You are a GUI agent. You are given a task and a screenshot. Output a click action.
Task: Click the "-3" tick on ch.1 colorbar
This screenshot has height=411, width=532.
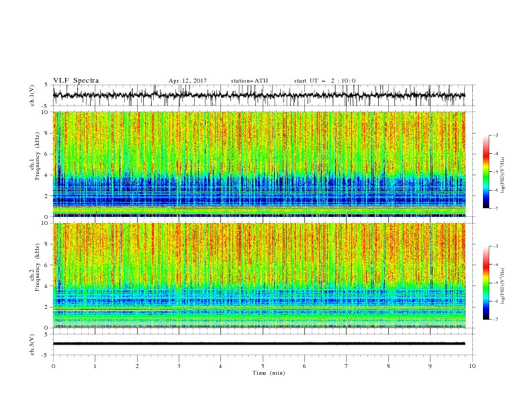495,135
